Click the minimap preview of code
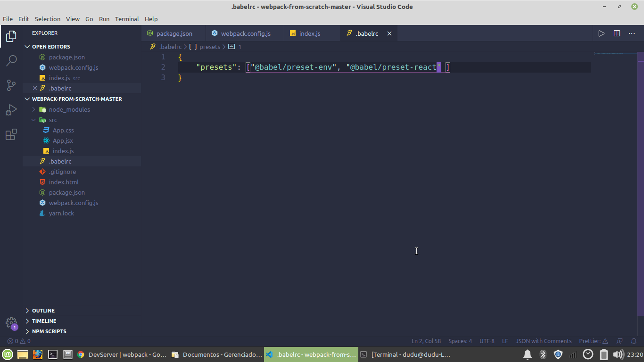Image resolution: width=644 pixels, height=362 pixels. pos(616,53)
